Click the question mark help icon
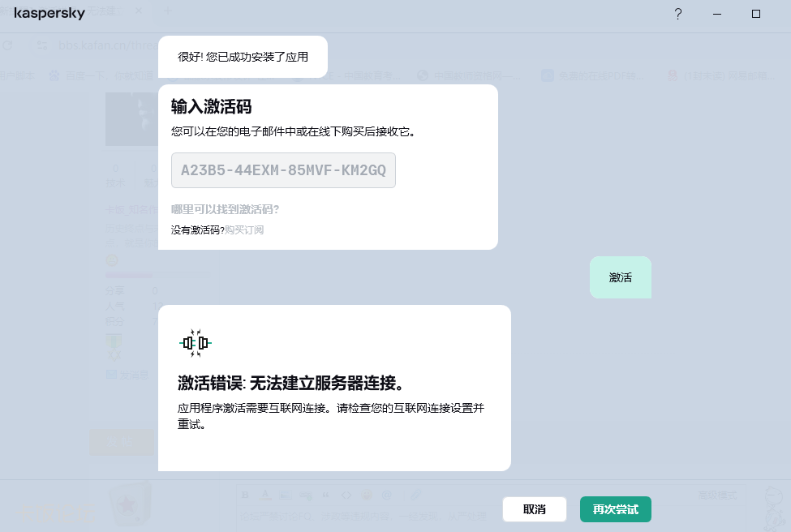Image resolution: width=791 pixels, height=532 pixels. pyautogui.click(x=678, y=14)
